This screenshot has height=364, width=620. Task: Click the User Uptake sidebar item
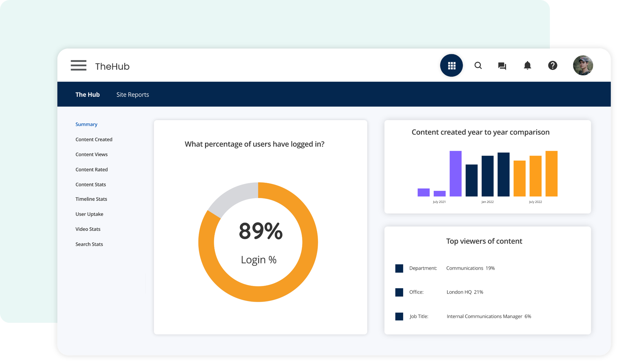point(89,214)
